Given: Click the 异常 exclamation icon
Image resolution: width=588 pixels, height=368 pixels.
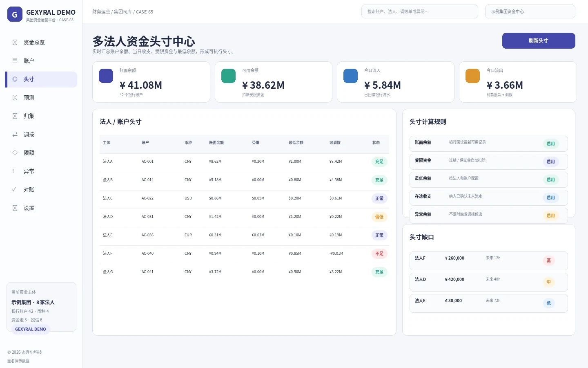Looking at the screenshot, I should [13, 171].
